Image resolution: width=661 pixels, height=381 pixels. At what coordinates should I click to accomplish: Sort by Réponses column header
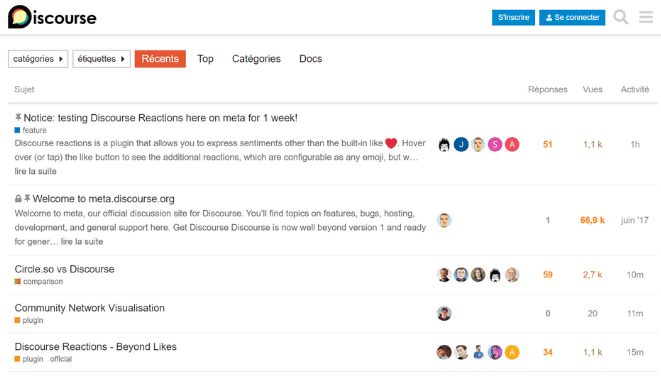(x=548, y=89)
